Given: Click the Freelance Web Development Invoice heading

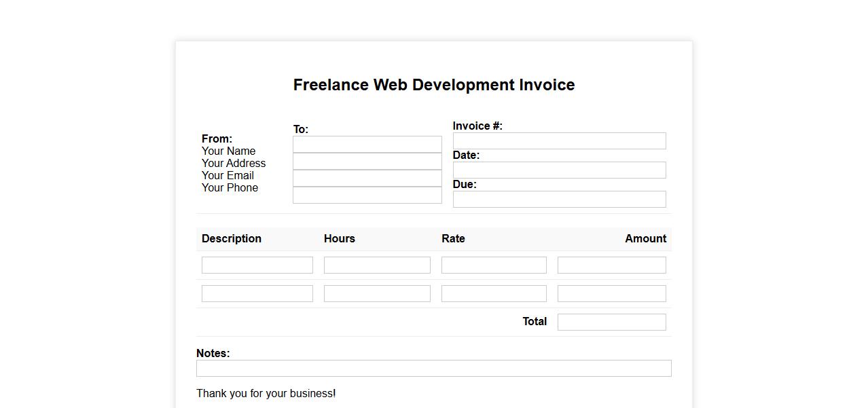Looking at the screenshot, I should [434, 85].
